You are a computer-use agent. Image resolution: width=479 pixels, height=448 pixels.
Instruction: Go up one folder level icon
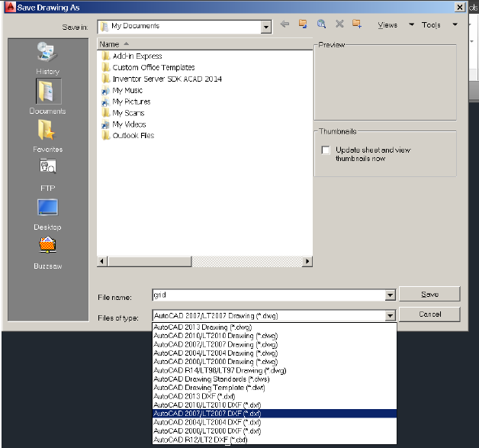tap(303, 24)
